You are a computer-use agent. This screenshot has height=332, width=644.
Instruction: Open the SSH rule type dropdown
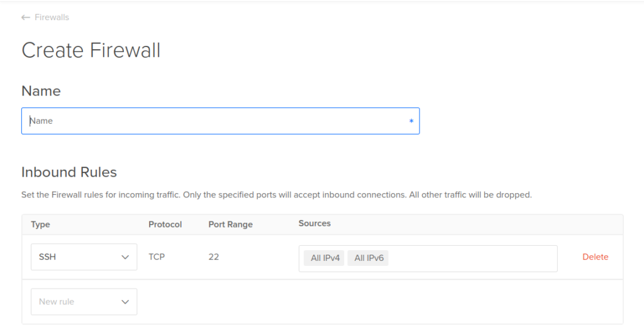pyautogui.click(x=84, y=257)
